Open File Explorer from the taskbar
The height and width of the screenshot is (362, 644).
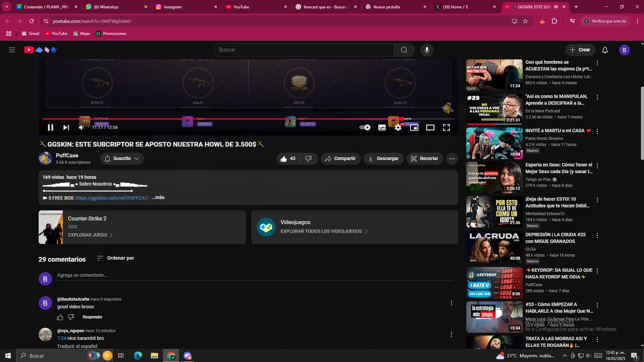(x=154, y=356)
